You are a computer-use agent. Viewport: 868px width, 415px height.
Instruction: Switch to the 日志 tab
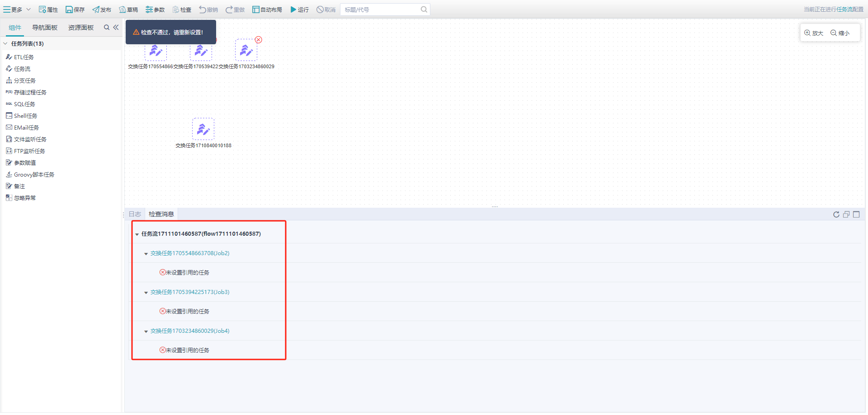135,214
